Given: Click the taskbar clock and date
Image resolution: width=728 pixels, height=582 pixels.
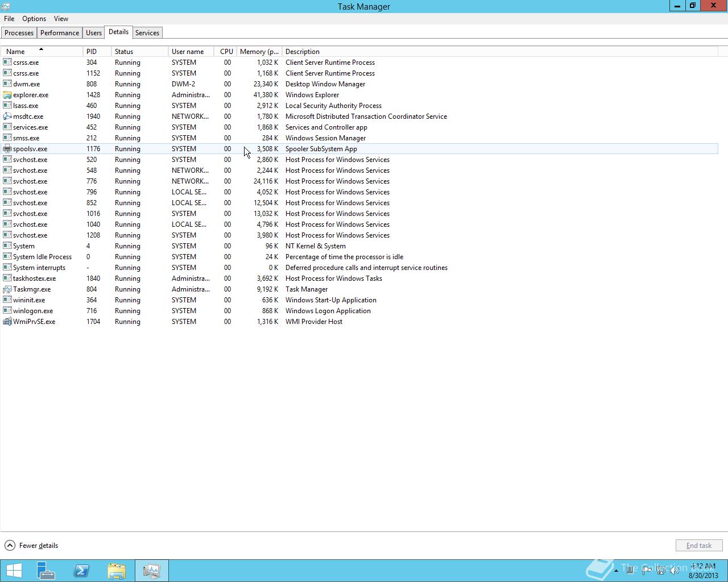Looking at the screenshot, I should [x=704, y=571].
